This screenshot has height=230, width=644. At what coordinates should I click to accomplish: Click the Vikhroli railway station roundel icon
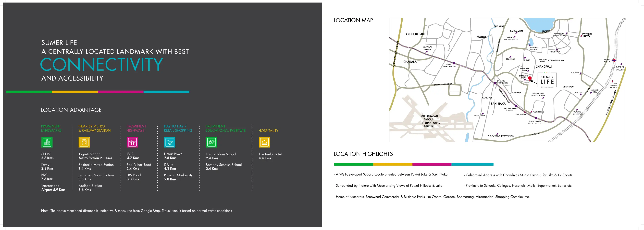point(614,60)
